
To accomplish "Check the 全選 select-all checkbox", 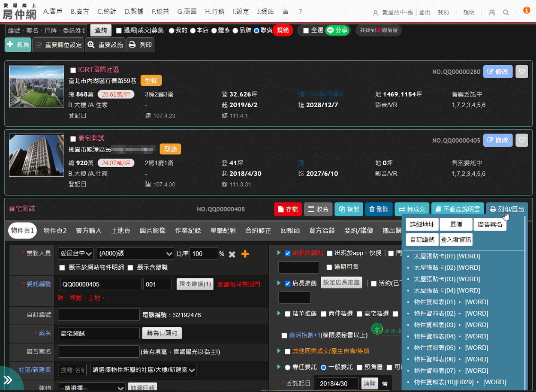I will (306, 31).
